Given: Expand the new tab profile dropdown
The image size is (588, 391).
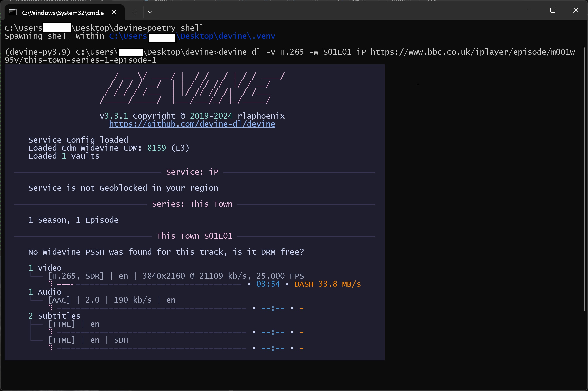Looking at the screenshot, I should tap(150, 12).
